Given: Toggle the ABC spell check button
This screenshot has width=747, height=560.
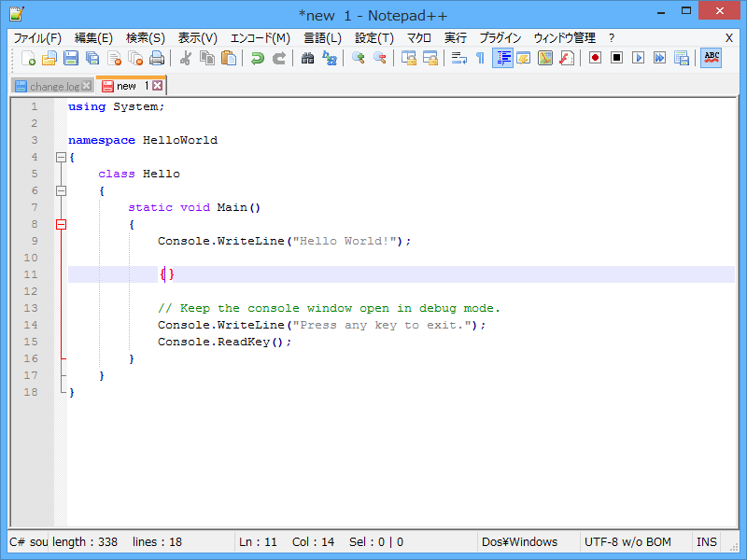Looking at the screenshot, I should (x=712, y=58).
